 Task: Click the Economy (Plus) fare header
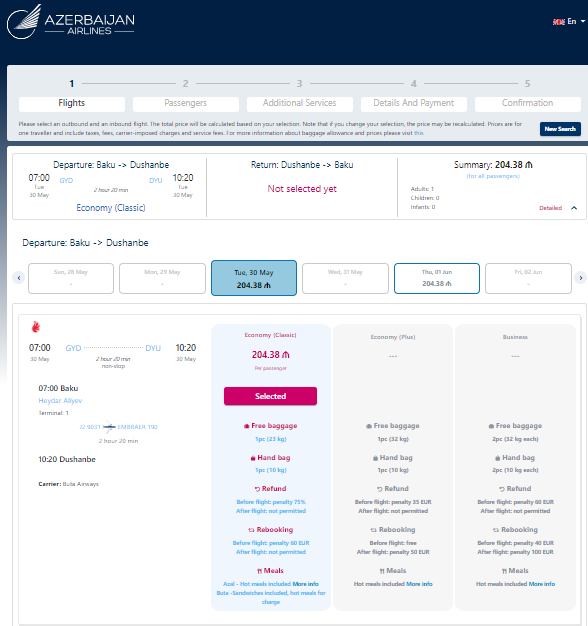[393, 337]
